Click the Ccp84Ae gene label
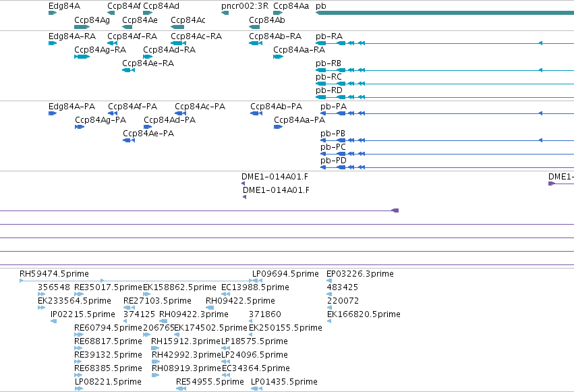 tap(140, 20)
